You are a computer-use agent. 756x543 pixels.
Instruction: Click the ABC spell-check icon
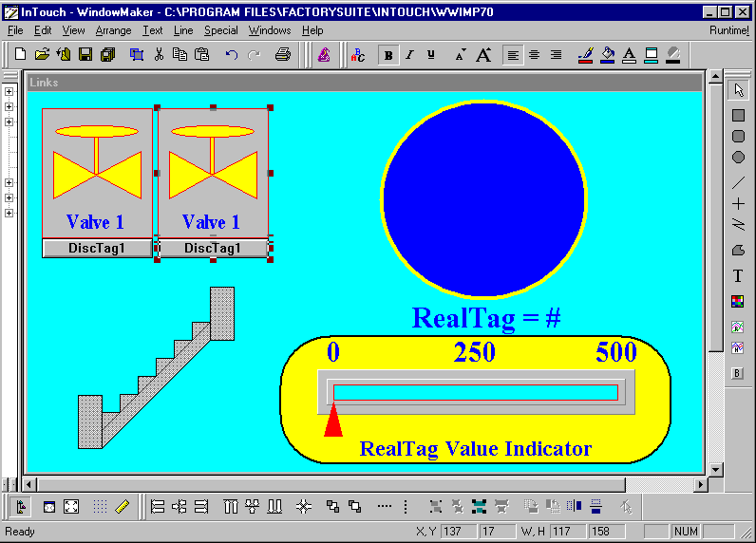pyautogui.click(x=358, y=54)
